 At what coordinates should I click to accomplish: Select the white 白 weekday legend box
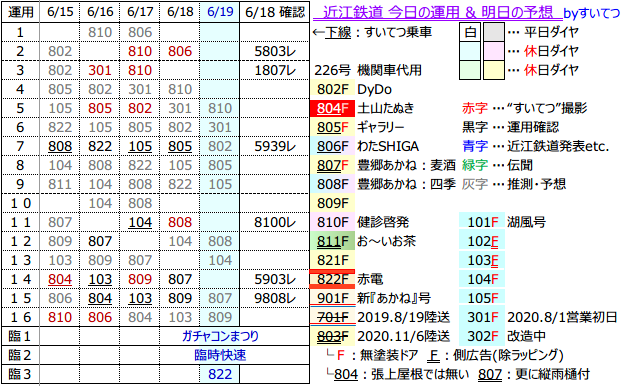coord(470,32)
